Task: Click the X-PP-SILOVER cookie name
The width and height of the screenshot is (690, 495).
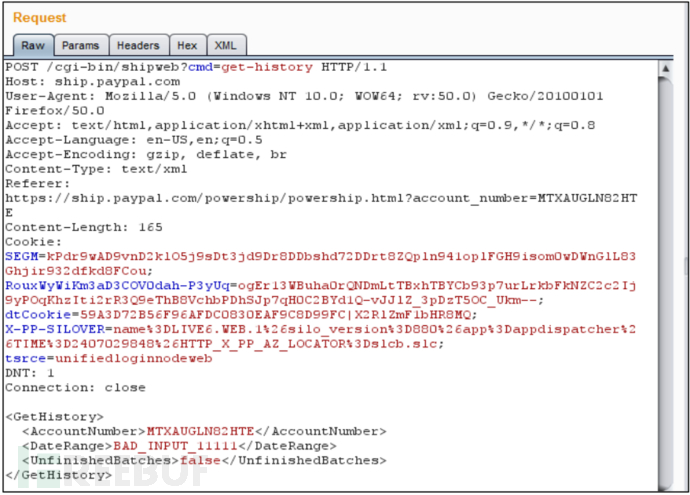Action: click(55, 330)
